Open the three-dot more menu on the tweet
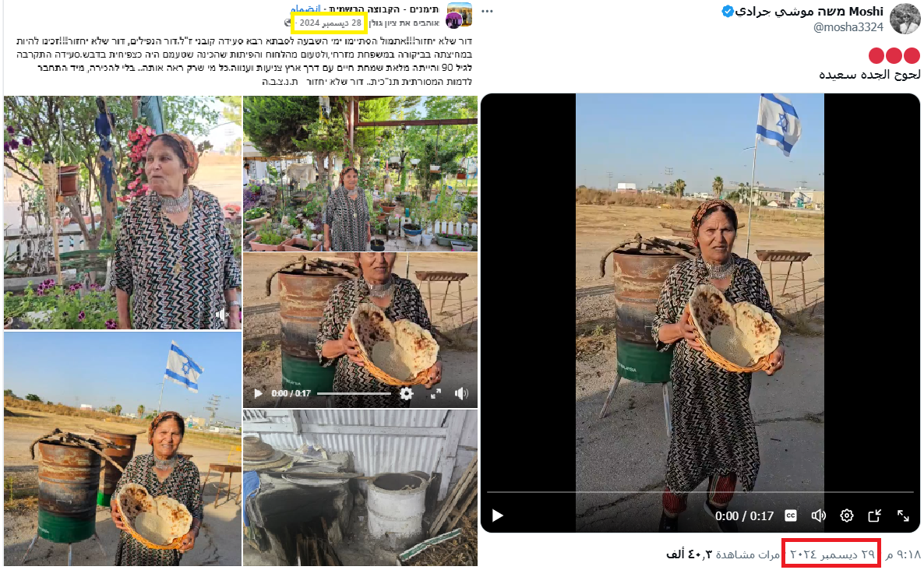This screenshot has width=924, height=570. point(488,11)
